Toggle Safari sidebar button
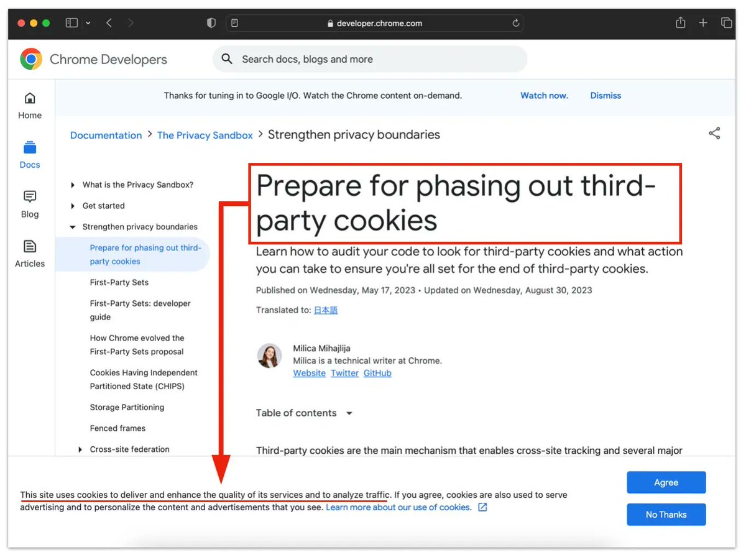Viewport: 746px width, 560px height. pyautogui.click(x=72, y=23)
